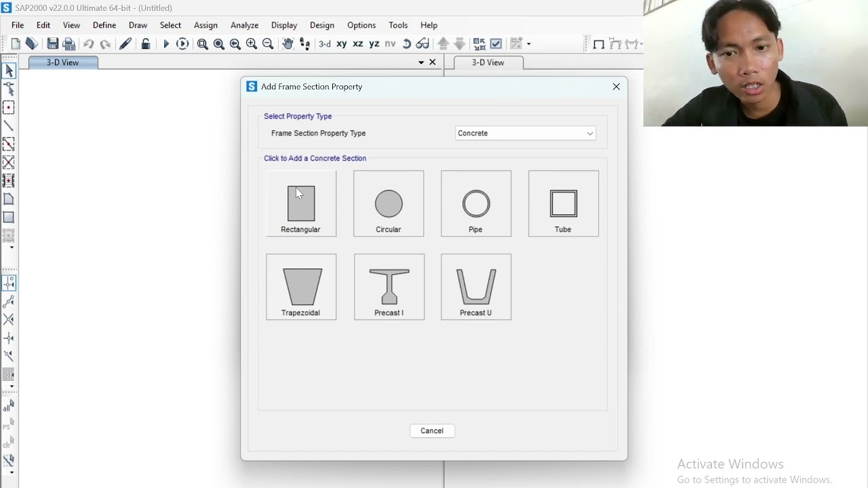Set XY plane view
This screenshot has width=868, height=488.
pyautogui.click(x=342, y=44)
